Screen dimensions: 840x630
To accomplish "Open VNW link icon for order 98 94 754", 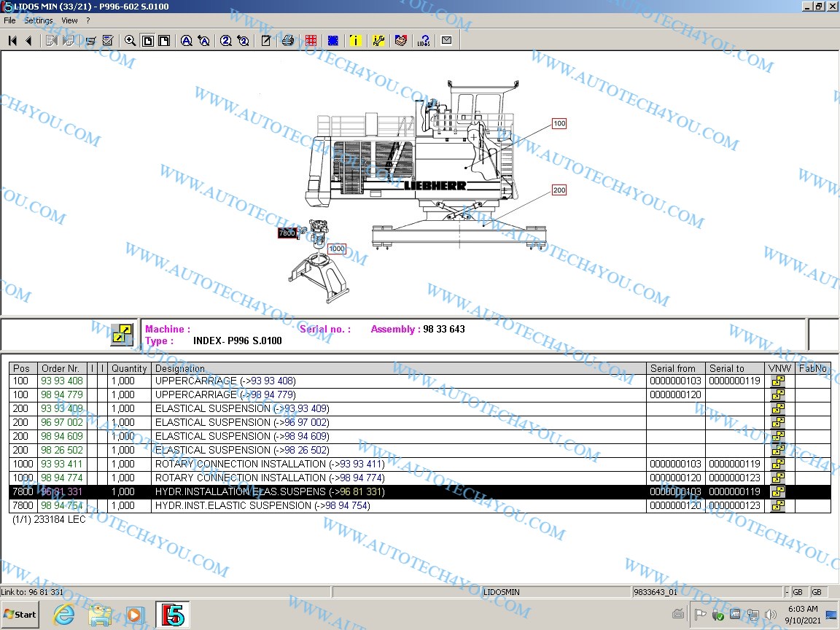I will (778, 506).
